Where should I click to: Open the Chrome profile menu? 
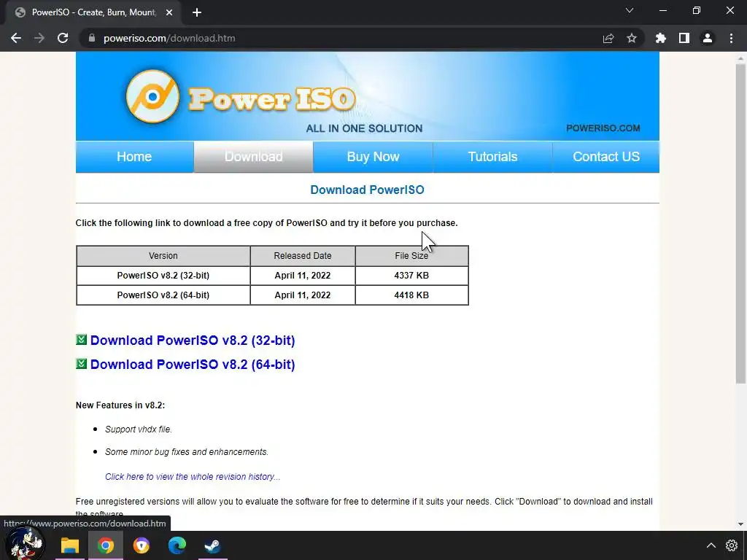[708, 38]
